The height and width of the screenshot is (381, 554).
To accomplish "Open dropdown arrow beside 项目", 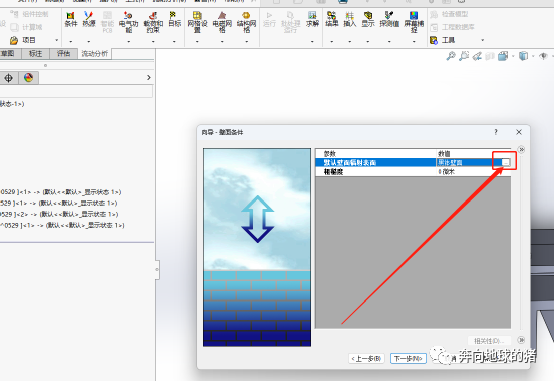I will (x=57, y=40).
